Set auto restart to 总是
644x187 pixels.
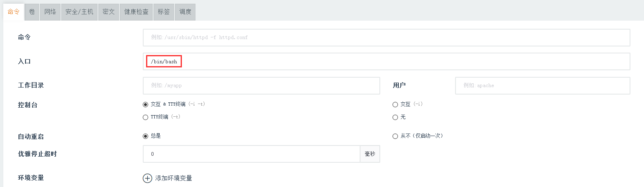(145, 136)
